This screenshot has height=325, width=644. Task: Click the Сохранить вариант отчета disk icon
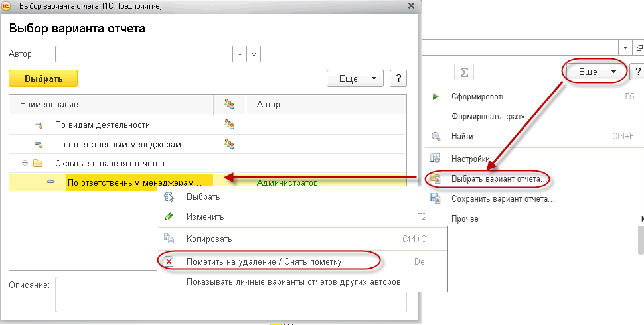tap(435, 198)
